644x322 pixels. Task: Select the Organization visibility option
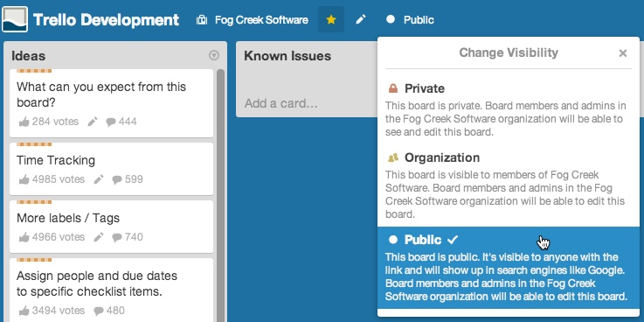pyautogui.click(x=509, y=185)
